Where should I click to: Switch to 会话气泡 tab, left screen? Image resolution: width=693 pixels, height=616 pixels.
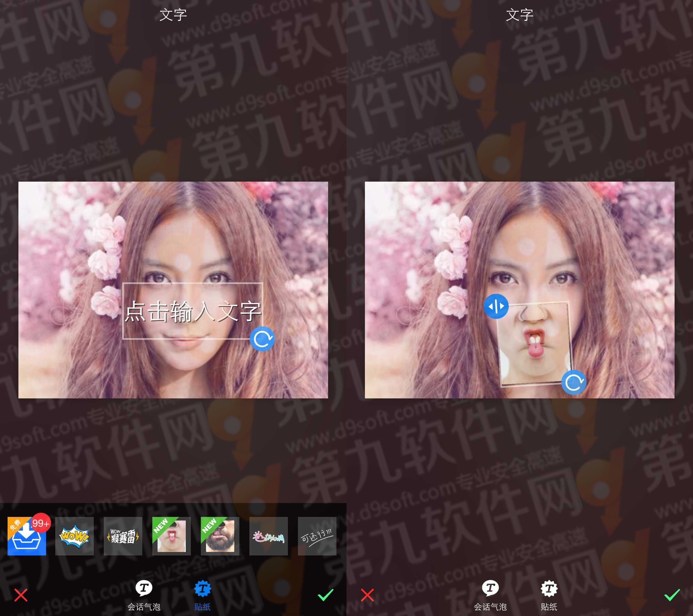[144, 595]
